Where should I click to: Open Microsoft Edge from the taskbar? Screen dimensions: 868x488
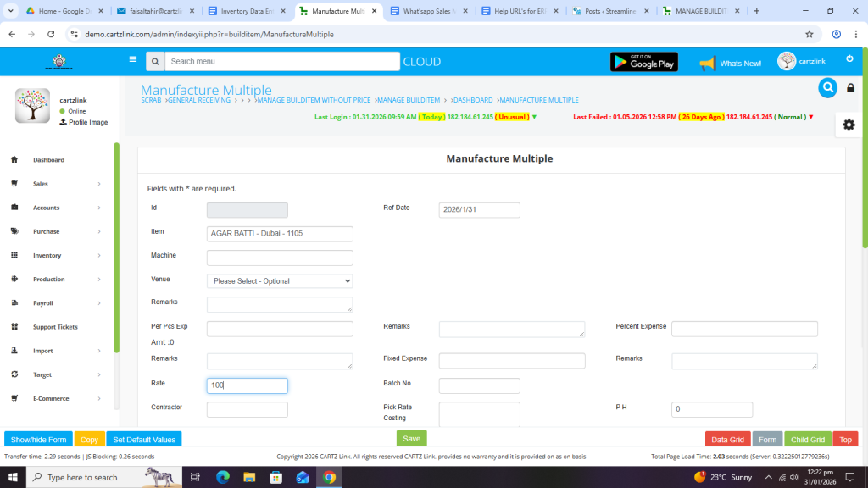(223, 477)
